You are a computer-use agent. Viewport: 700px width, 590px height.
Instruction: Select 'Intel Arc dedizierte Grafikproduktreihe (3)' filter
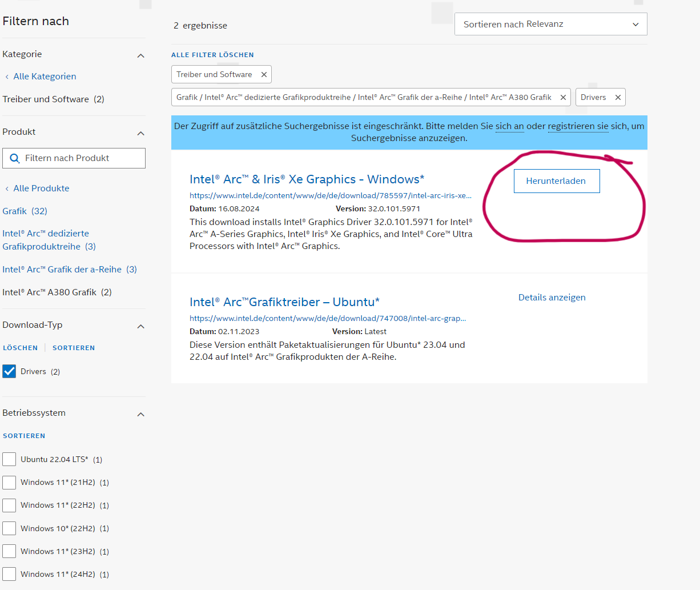pyautogui.click(x=49, y=240)
